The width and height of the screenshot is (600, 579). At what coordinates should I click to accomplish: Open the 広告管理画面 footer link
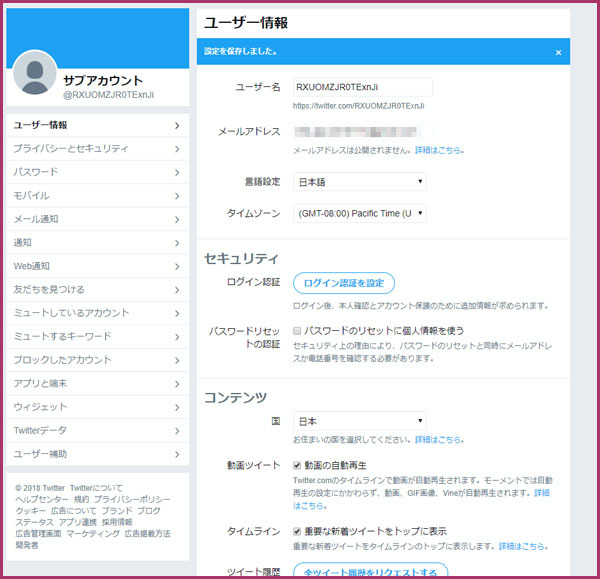click(x=38, y=533)
